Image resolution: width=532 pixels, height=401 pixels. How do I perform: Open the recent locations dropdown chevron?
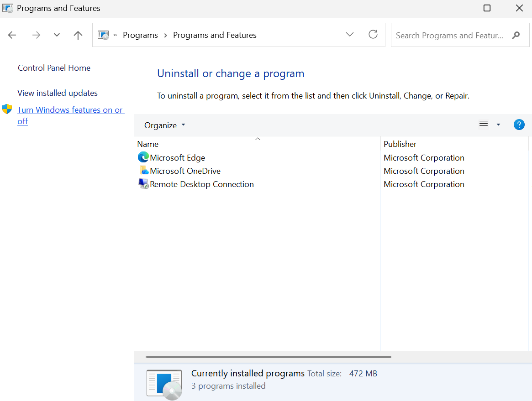[57, 35]
